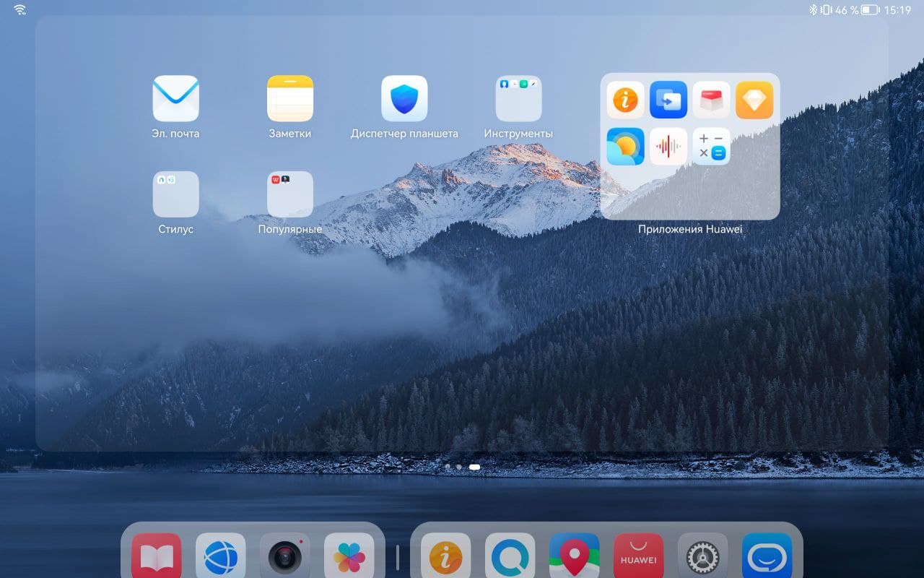Open orange diamond app in Huawei folder
The width and height of the screenshot is (924, 578).
pyautogui.click(x=754, y=100)
